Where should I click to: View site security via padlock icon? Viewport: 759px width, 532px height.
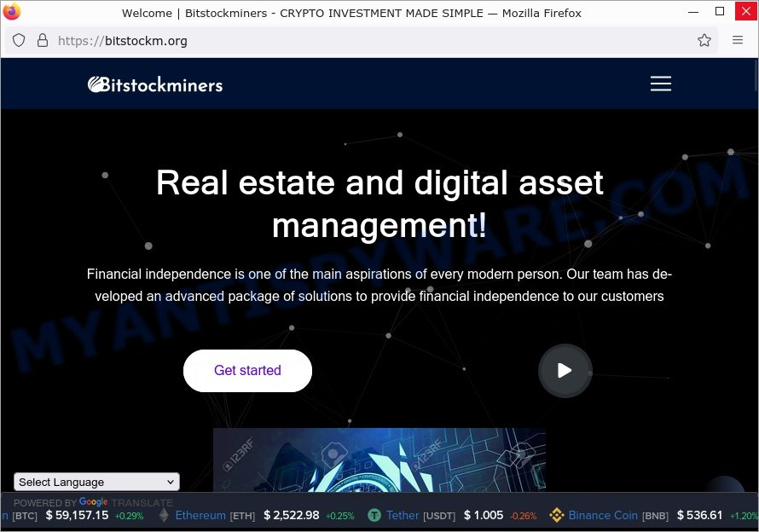(43, 40)
